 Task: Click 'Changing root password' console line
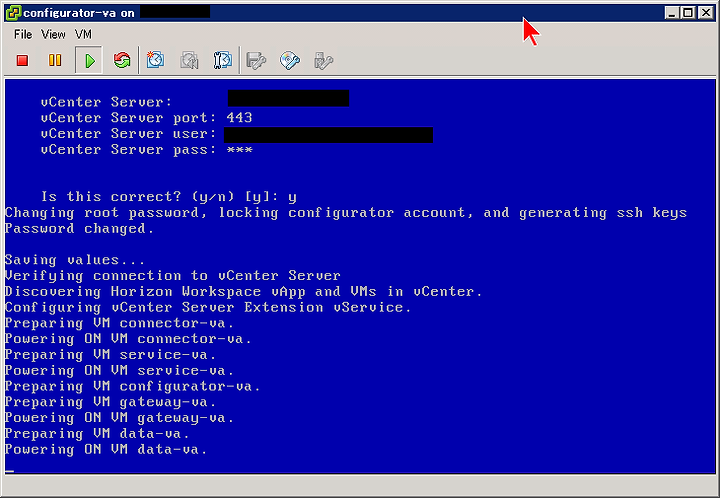click(x=346, y=213)
